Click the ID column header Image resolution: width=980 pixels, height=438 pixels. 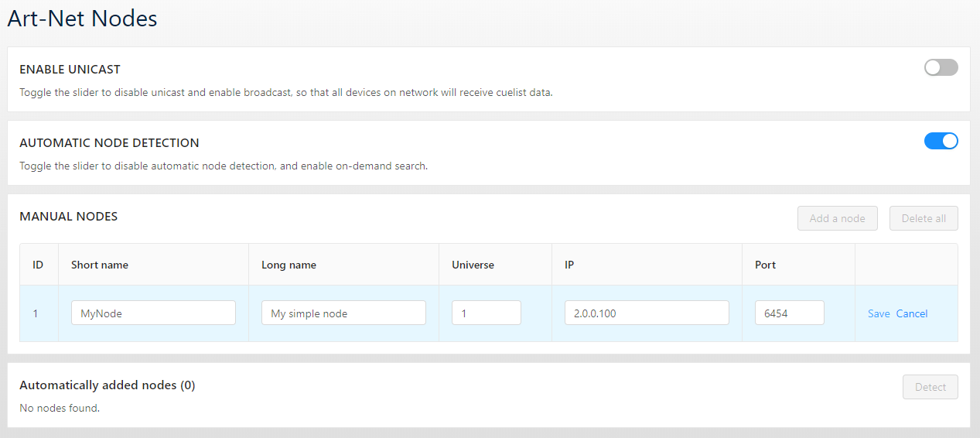38,265
